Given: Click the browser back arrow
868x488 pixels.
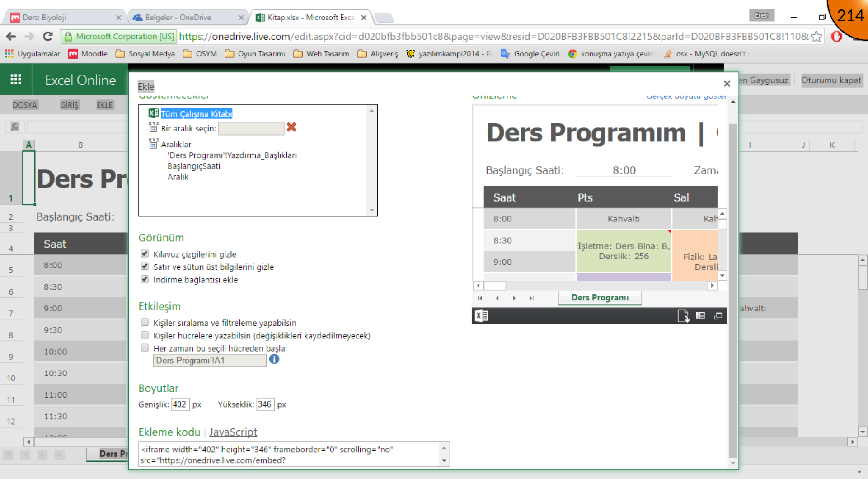Looking at the screenshot, I should (11, 37).
